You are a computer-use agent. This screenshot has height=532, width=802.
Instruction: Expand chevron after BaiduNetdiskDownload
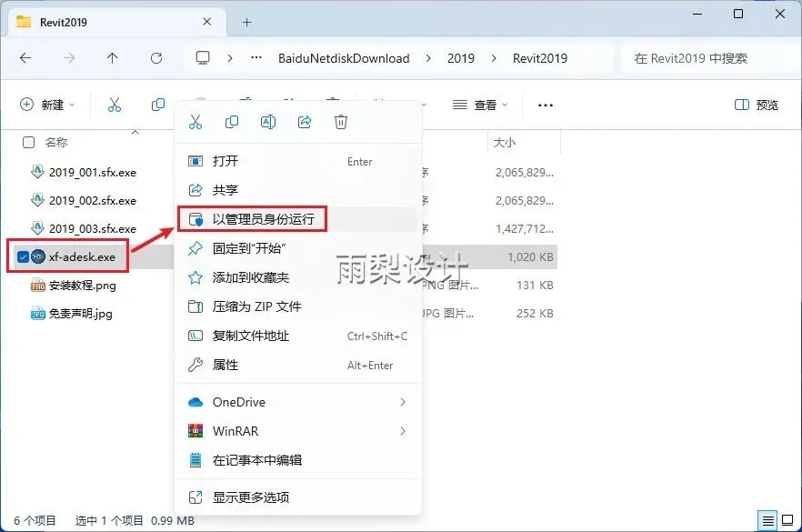[428, 58]
